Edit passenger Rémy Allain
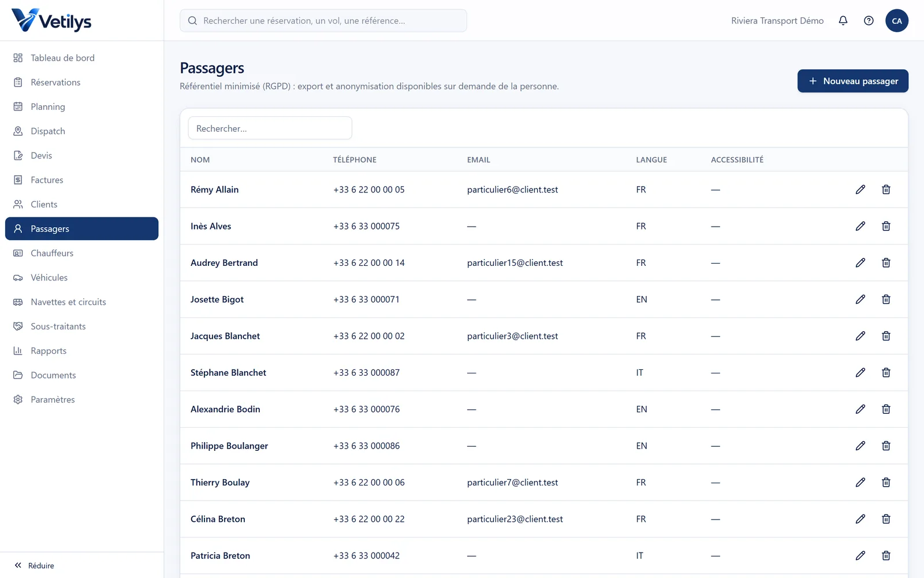Image resolution: width=924 pixels, height=578 pixels. click(x=860, y=190)
